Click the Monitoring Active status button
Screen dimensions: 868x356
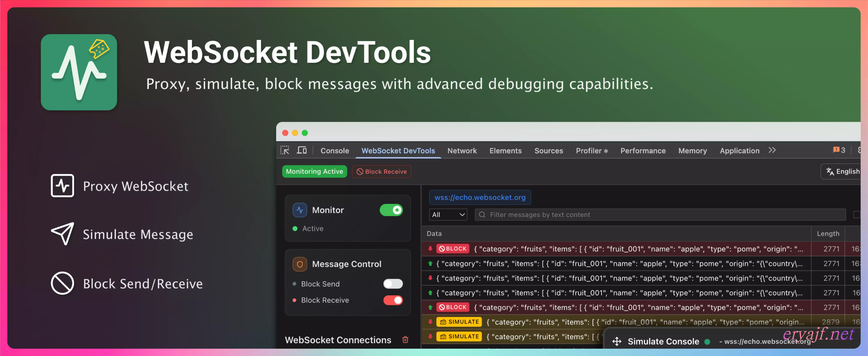[314, 172]
